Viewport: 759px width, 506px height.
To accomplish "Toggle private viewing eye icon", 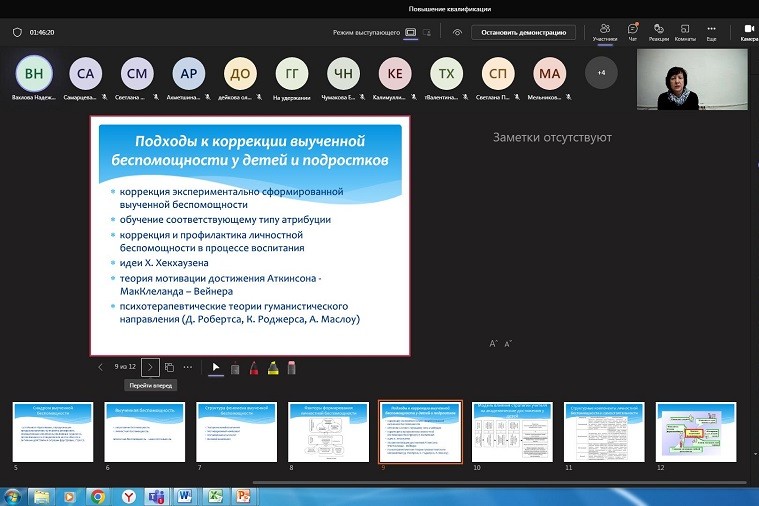I will click(x=457, y=32).
